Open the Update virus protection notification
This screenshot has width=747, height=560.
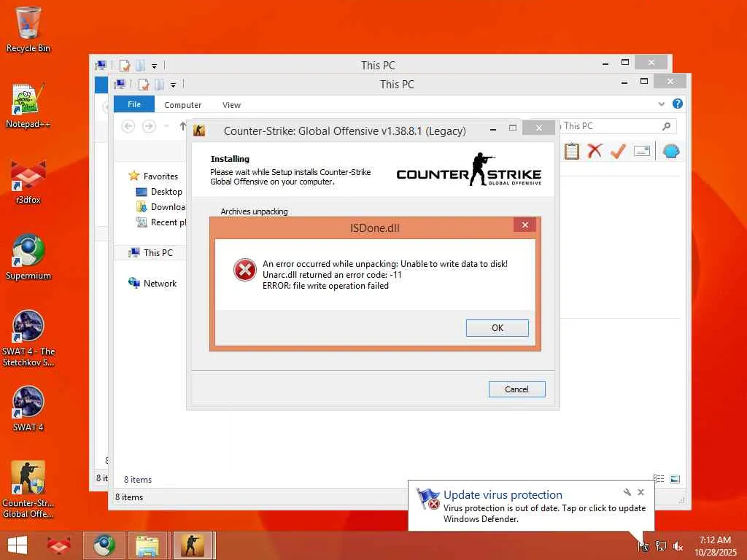(531, 506)
